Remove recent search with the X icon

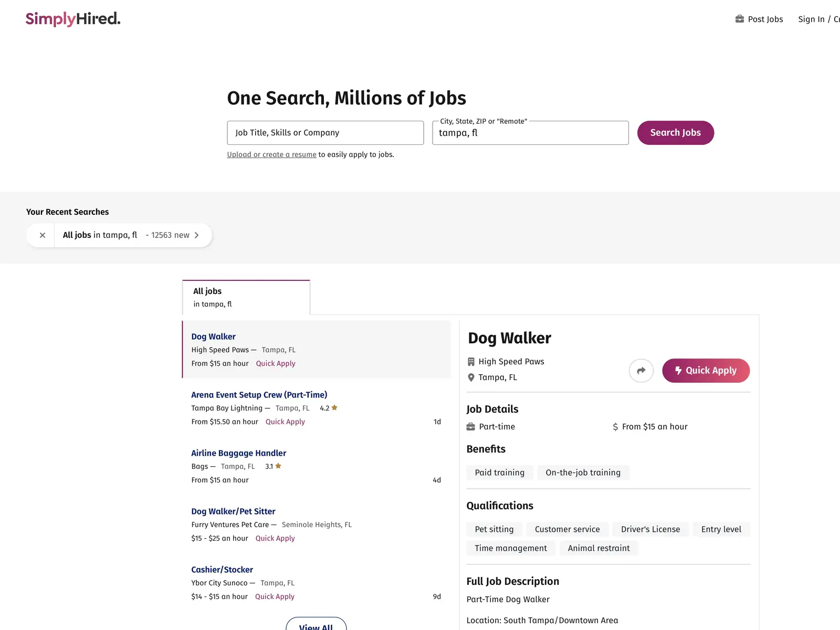tap(43, 235)
